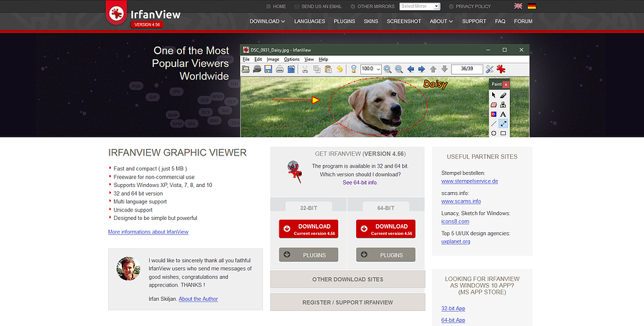Download the 32-bit current version 4.56
This screenshot has height=326, width=644.
[x=309, y=229]
